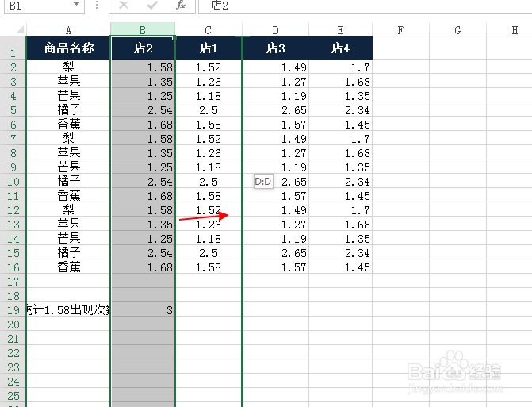The height and width of the screenshot is (407, 532).
Task: Click 橘子 in row 15
Action: (68, 253)
